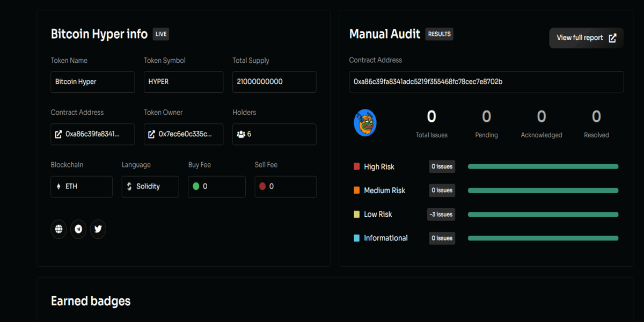Click the Earned badges heading
Viewport: 644px width, 322px height.
[91, 301]
